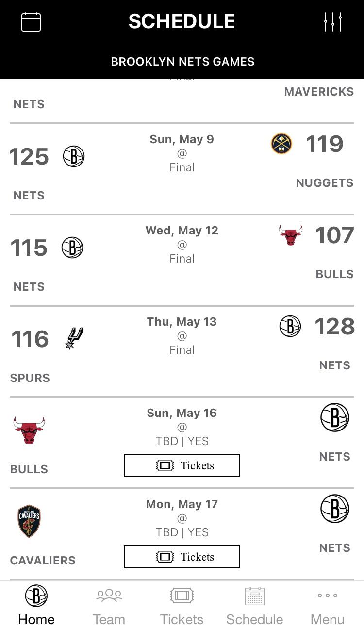Tap the Bulls logo on May 16
This screenshot has height=629, width=364.
pyautogui.click(x=29, y=430)
